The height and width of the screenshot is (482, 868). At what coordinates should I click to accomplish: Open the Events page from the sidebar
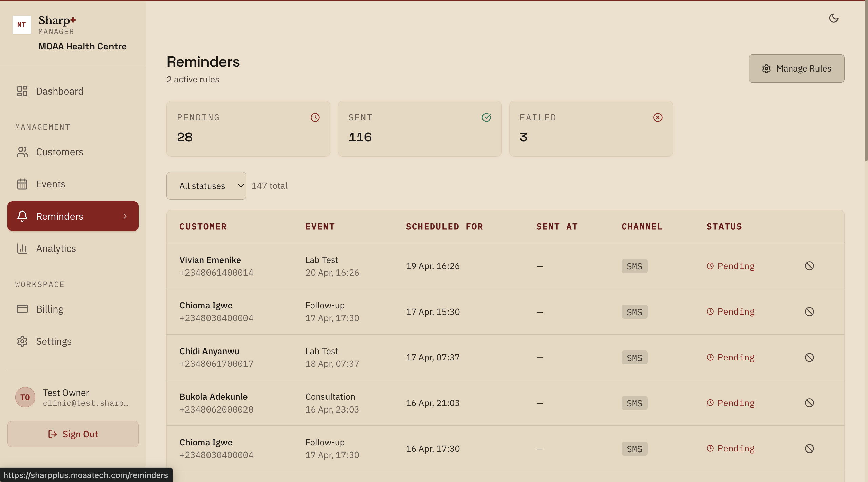tap(51, 184)
